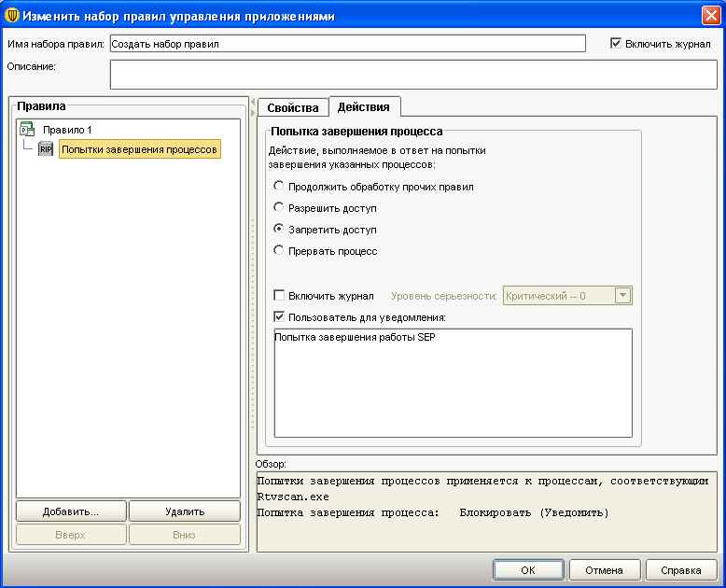The image size is (726, 588).
Task: Click the RIP icon beside process termination condition
Action: pos(46,149)
